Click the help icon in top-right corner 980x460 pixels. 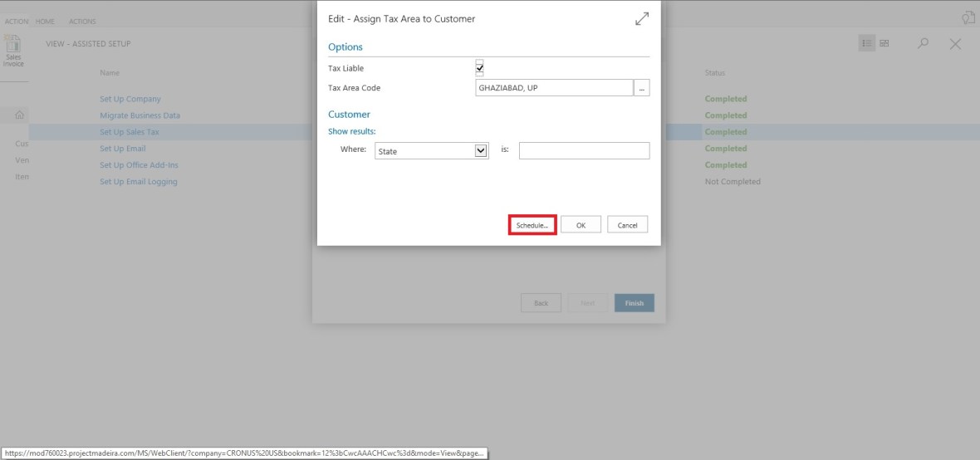click(968, 17)
